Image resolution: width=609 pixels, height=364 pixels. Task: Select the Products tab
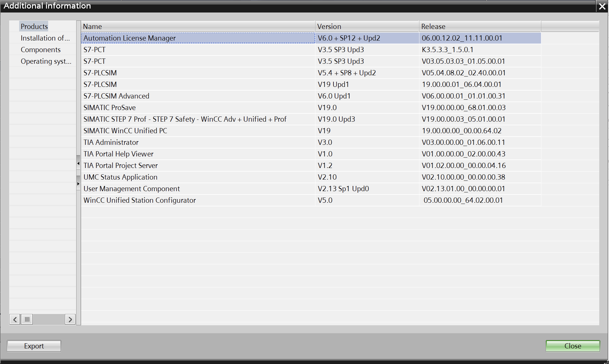(34, 27)
